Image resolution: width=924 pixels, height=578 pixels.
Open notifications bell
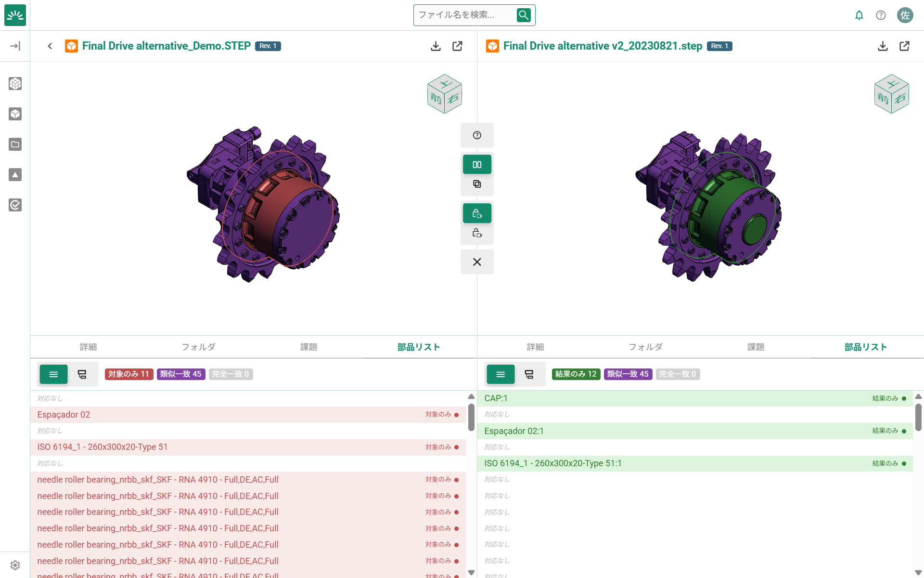click(x=859, y=15)
